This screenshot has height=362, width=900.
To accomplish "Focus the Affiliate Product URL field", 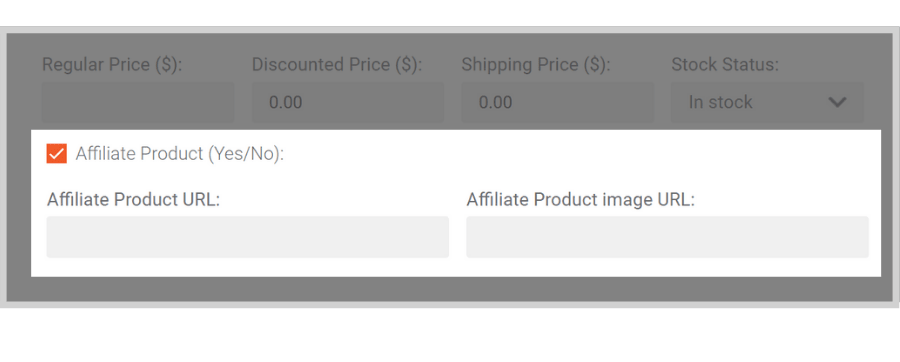I will 247,237.
